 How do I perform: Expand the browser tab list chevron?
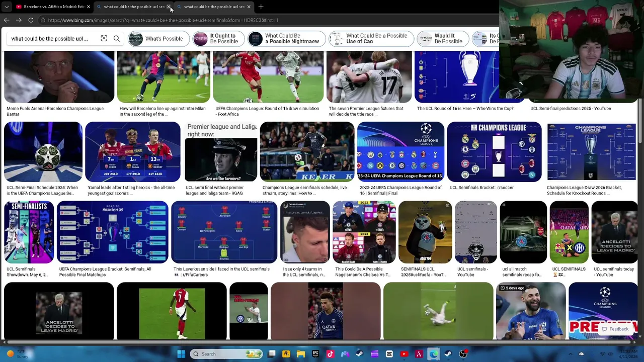(7, 7)
